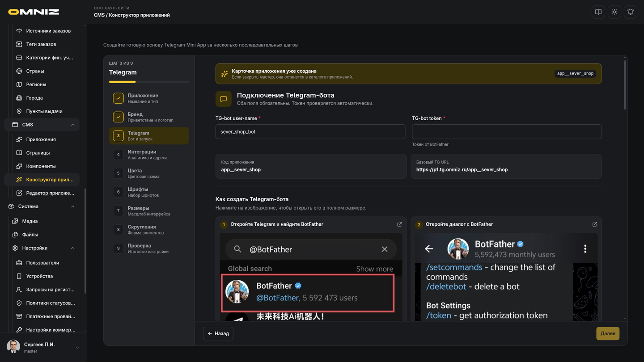This screenshot has width=644, height=362.
Task: Click the wizard content scrollbar
Action: tap(625, 85)
